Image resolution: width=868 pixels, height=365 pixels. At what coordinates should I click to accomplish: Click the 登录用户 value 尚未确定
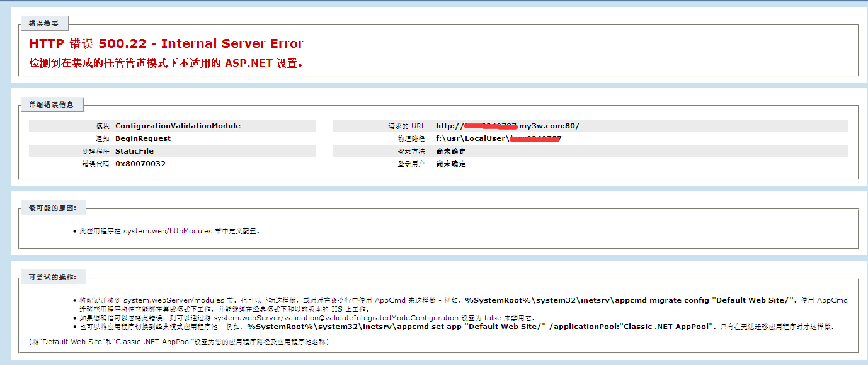pos(451,164)
